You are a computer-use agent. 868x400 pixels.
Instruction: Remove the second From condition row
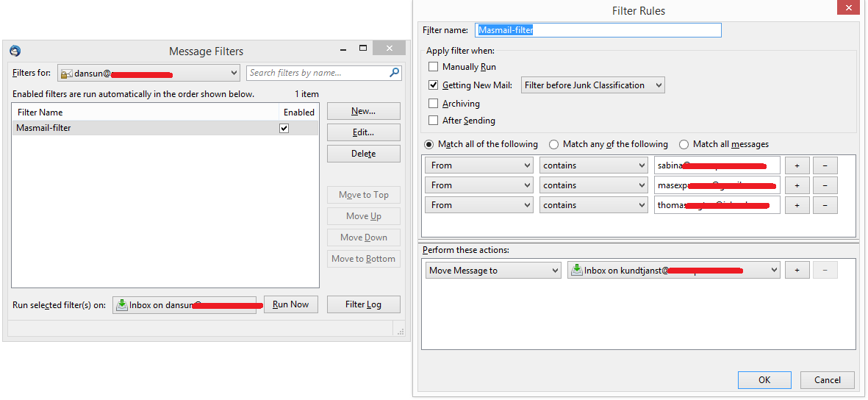tap(825, 185)
